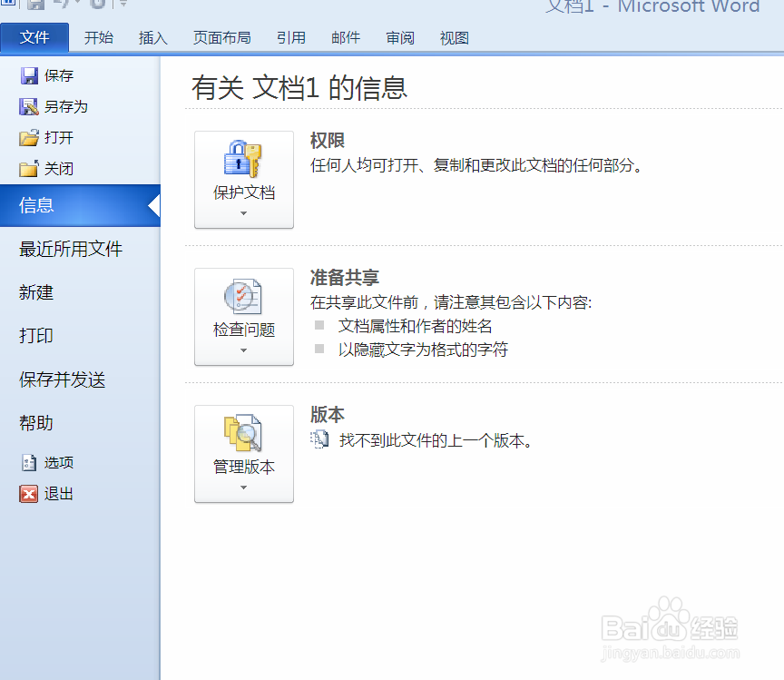This screenshot has height=680, width=784.
Task: Click the 管理版本 button label
Action: pos(244,467)
